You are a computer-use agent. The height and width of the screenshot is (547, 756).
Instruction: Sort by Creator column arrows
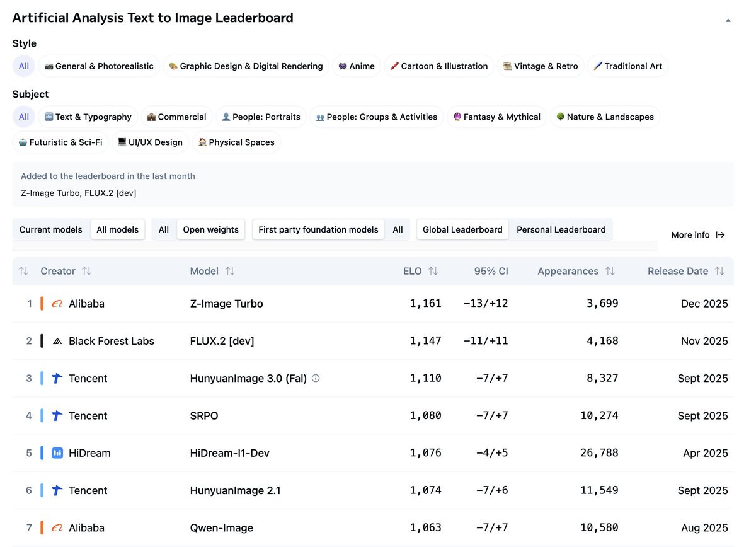(86, 271)
